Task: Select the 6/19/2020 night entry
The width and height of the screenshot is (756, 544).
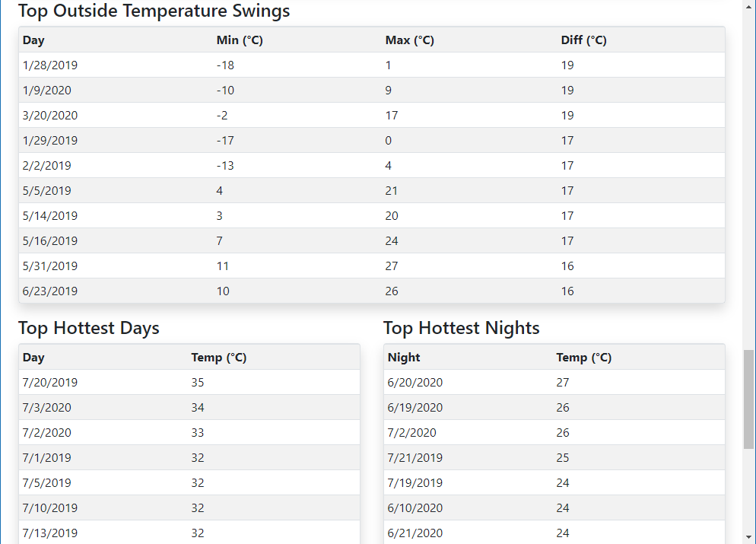Action: tap(415, 408)
